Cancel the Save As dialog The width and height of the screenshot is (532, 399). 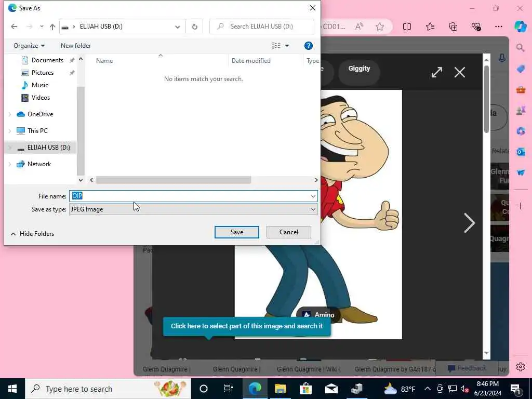pyautogui.click(x=288, y=232)
